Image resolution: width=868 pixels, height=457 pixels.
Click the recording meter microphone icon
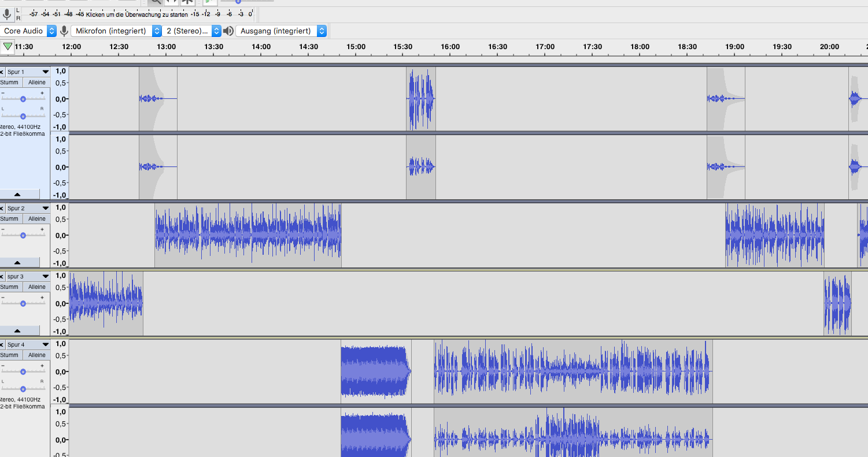pyautogui.click(x=7, y=14)
